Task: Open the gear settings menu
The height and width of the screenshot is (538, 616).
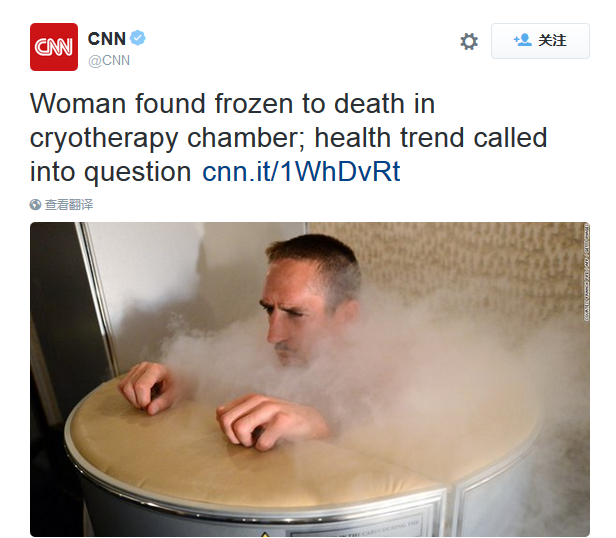Action: click(x=469, y=41)
